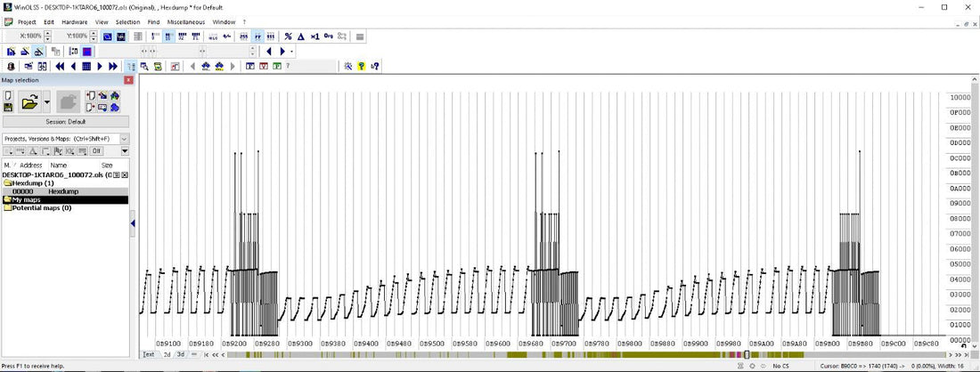Select the My maps folder

pos(66,199)
